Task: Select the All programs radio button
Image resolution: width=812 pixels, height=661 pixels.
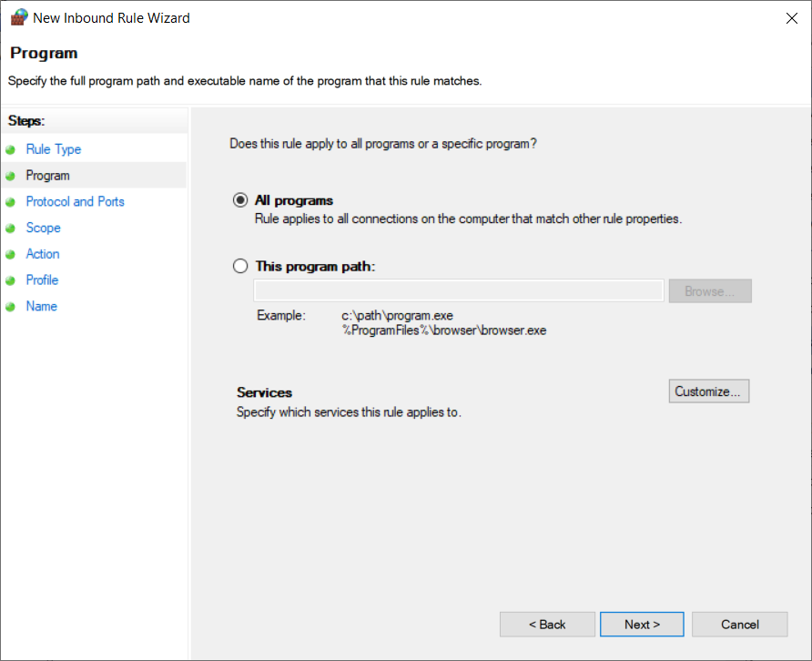Action: [240, 200]
